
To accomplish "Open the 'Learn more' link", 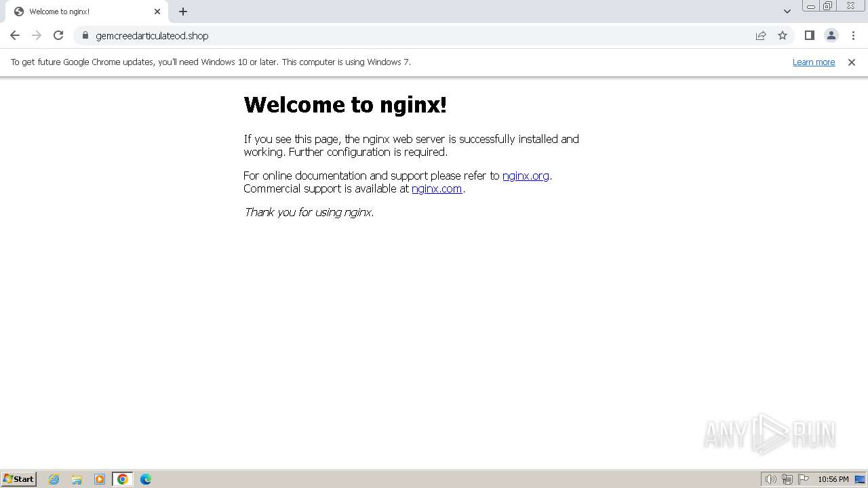I will [814, 62].
